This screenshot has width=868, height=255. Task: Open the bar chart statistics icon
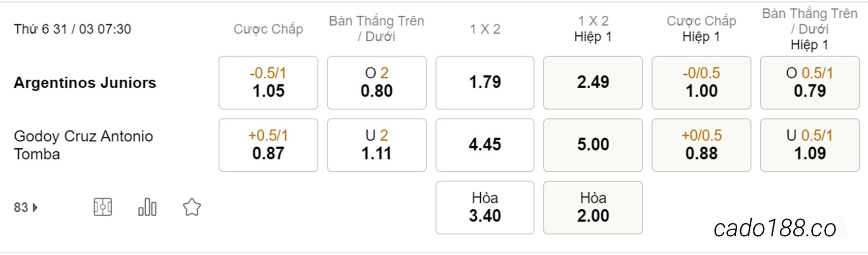click(147, 207)
